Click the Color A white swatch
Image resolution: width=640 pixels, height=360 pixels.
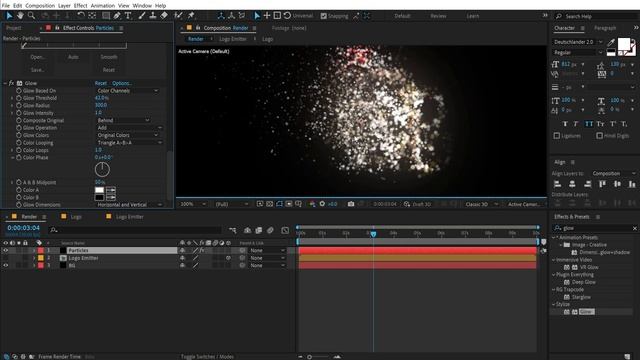99,190
